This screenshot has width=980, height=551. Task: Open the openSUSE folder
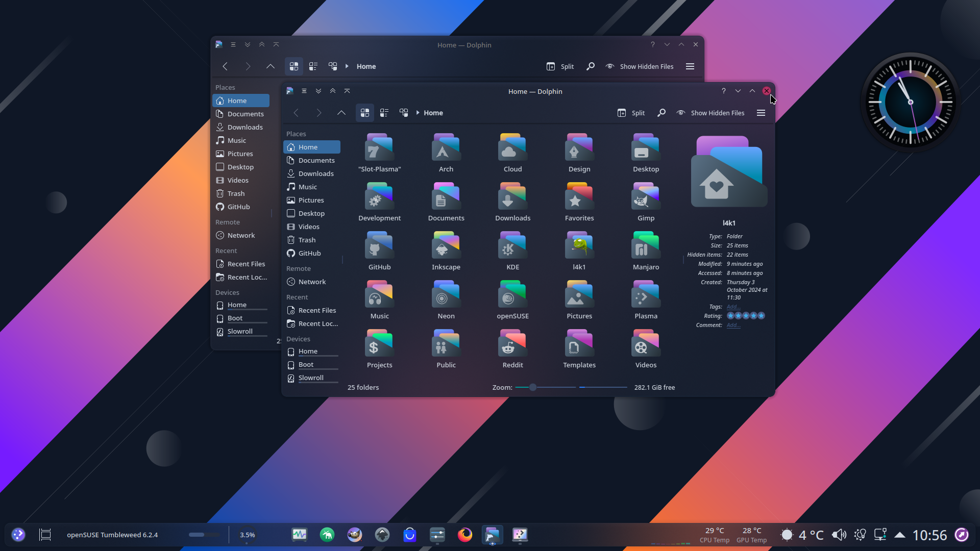512,300
